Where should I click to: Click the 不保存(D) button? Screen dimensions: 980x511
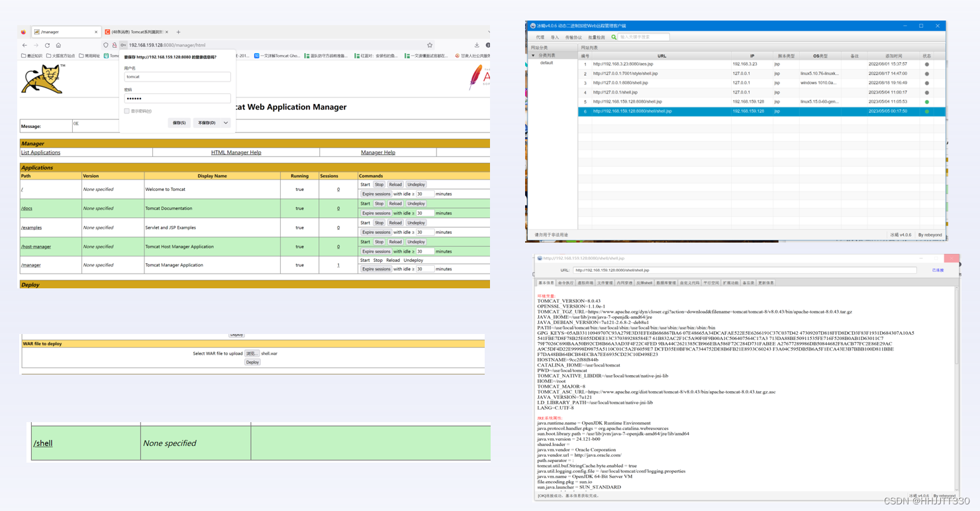click(x=207, y=123)
